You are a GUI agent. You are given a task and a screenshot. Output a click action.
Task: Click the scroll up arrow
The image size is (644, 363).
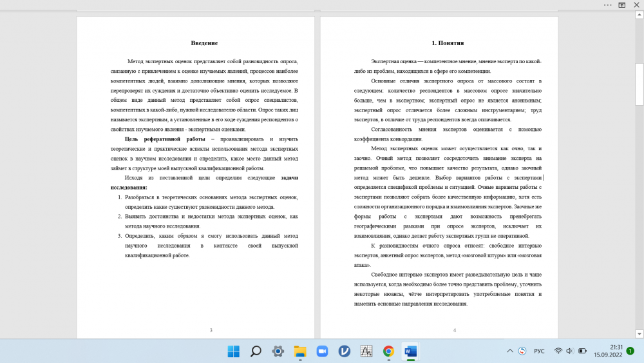[x=639, y=15]
